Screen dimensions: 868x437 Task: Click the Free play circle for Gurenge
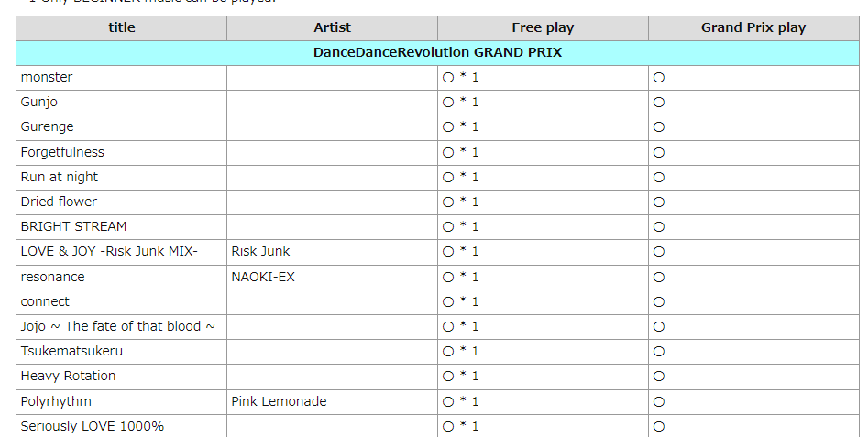pyautogui.click(x=448, y=127)
